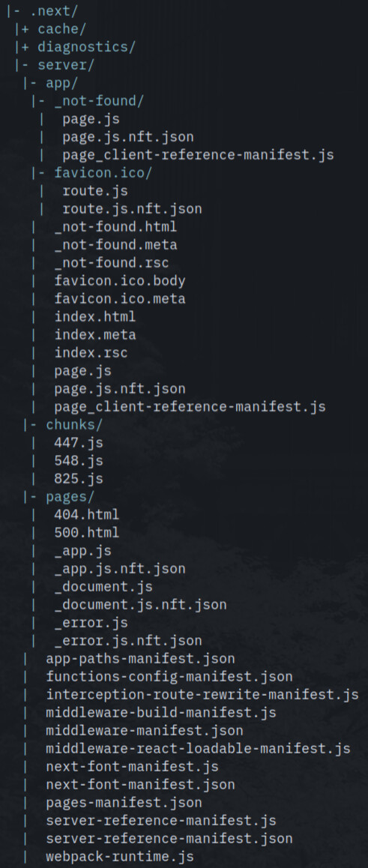Screen dimensions: 368x868
Task: Open index.html in app folder
Action: (x=95, y=316)
